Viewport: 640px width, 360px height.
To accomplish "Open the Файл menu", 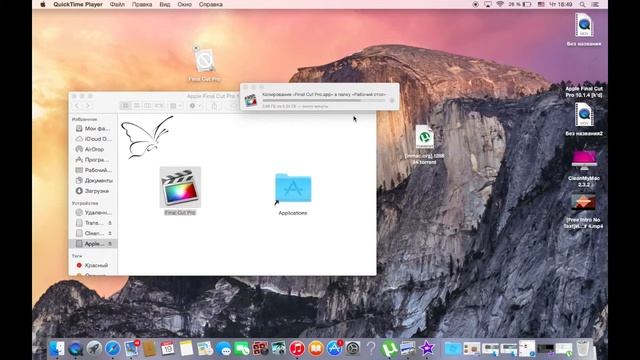I will tap(117, 4).
